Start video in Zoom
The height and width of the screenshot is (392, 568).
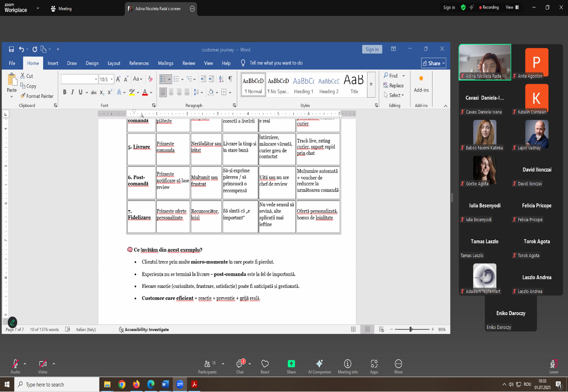(43, 366)
